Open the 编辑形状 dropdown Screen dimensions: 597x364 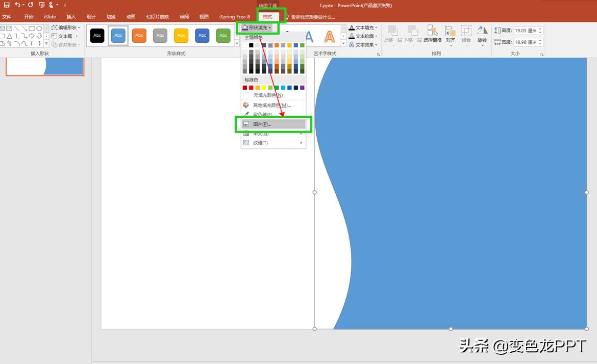[x=66, y=28]
